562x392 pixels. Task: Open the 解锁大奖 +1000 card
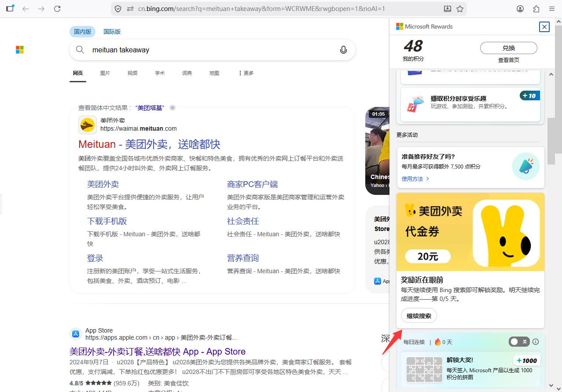click(470, 370)
